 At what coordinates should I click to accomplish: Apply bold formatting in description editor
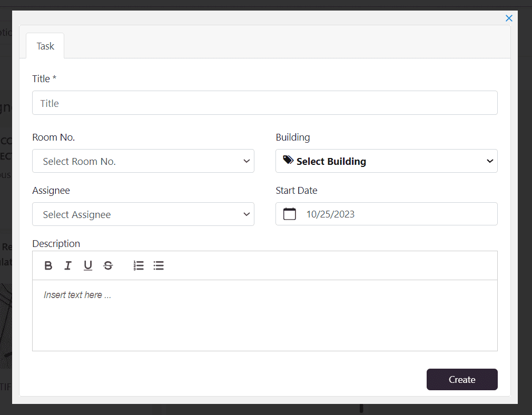pyautogui.click(x=48, y=265)
